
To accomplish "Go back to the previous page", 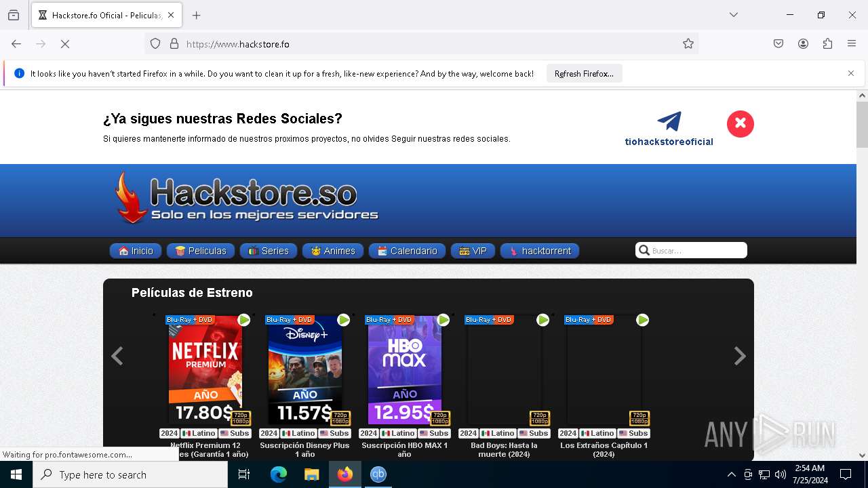I will tap(16, 44).
